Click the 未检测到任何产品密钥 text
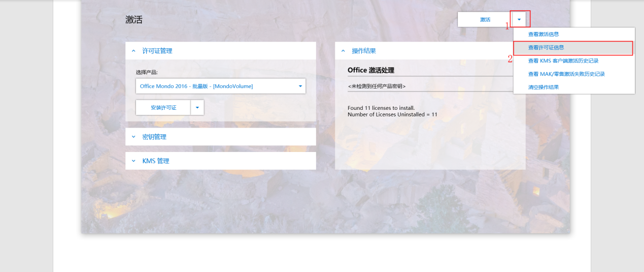Screen dimensions: 644x272 (377, 86)
